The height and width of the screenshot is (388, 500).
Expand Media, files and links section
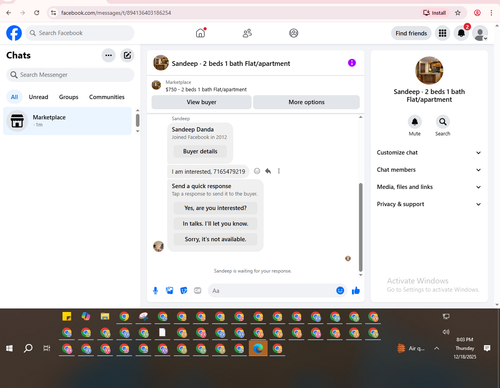tap(429, 187)
